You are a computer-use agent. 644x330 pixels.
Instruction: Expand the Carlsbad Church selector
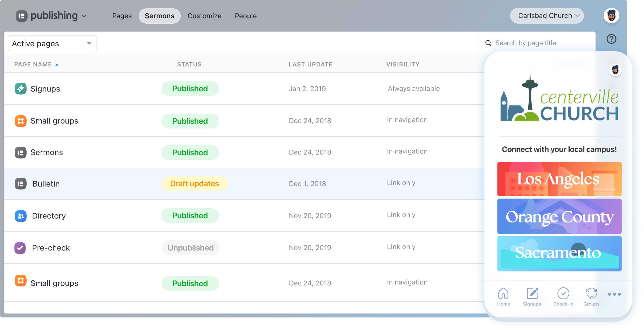tap(547, 16)
